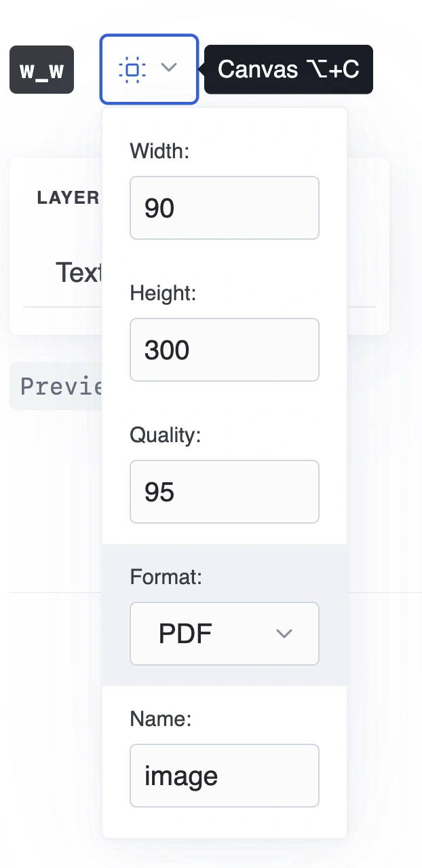Select the Text layer
Viewport: 422px width, 868px height.
coord(81,272)
